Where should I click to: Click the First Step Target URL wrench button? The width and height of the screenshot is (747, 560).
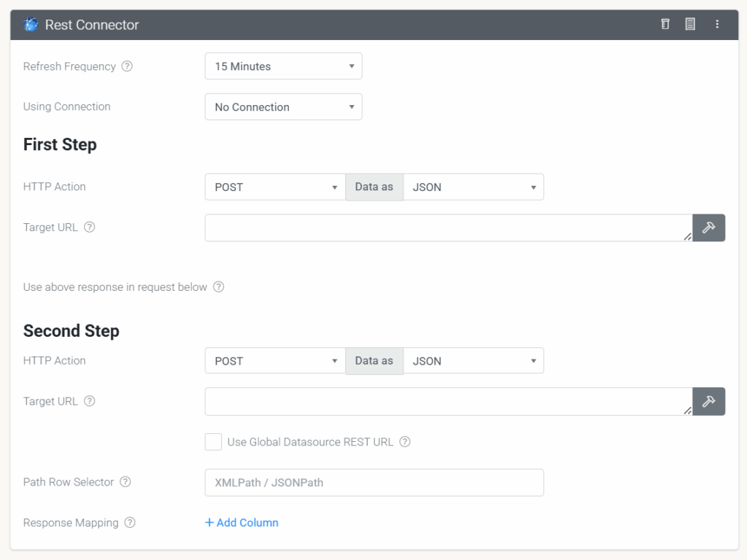(x=708, y=227)
